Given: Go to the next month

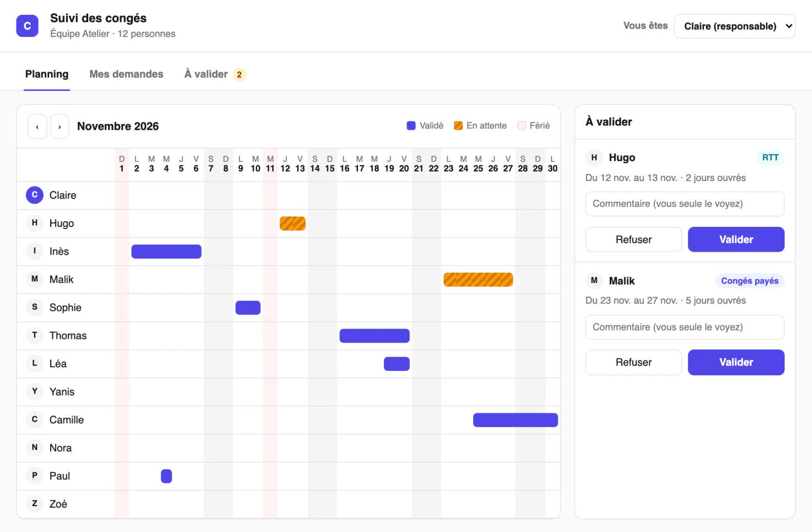Looking at the screenshot, I should [60, 126].
